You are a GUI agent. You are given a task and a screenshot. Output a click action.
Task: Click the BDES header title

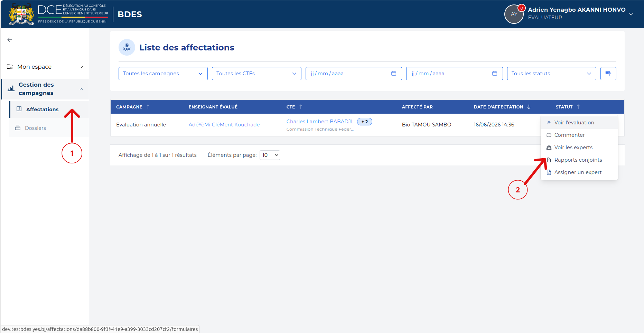pyautogui.click(x=130, y=15)
